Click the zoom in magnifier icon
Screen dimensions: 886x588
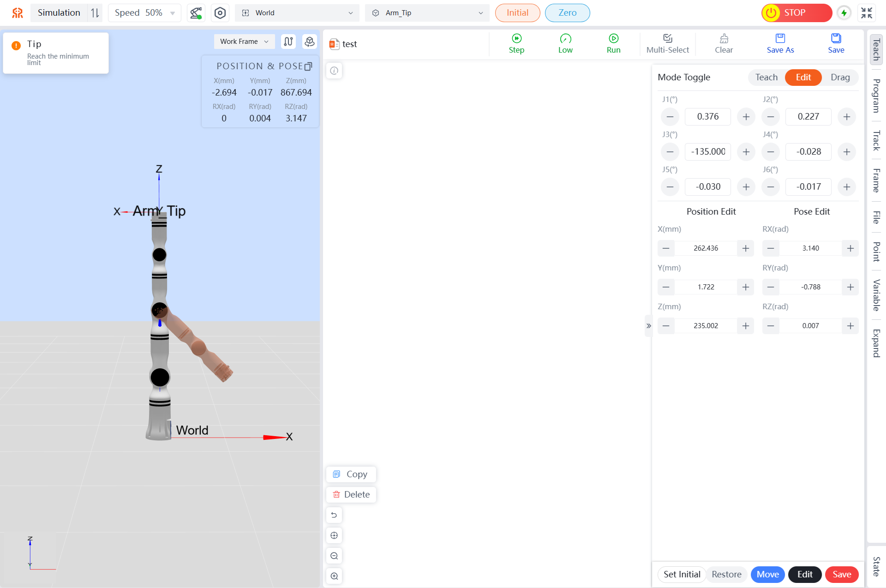[x=334, y=576]
